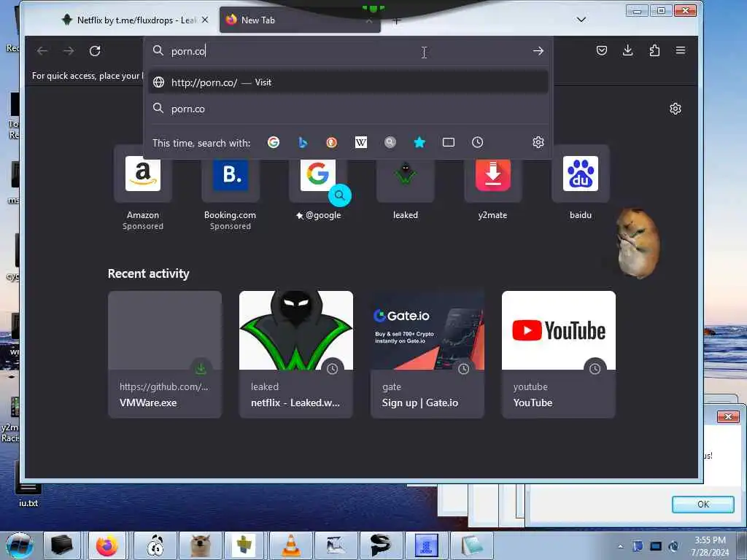Go back with the back arrow
The width and height of the screenshot is (747, 560).
point(42,51)
